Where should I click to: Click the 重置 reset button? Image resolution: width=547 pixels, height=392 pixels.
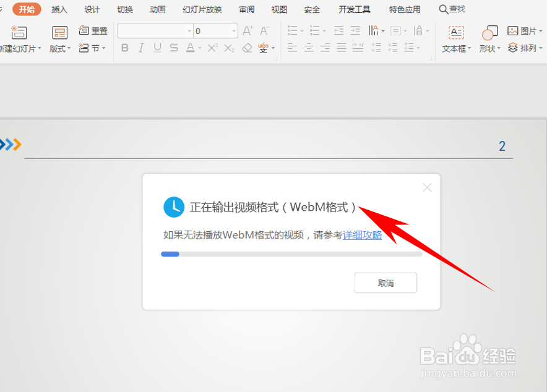point(93,31)
